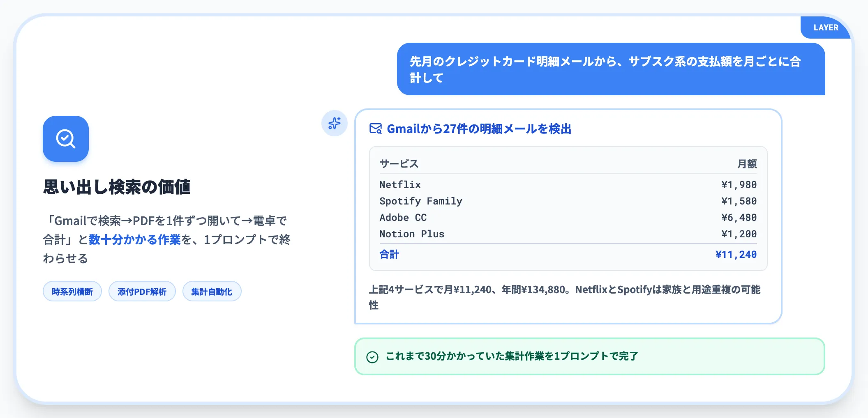Click the summary text starting 上記4サービス
868x418 pixels.
[x=565, y=297]
